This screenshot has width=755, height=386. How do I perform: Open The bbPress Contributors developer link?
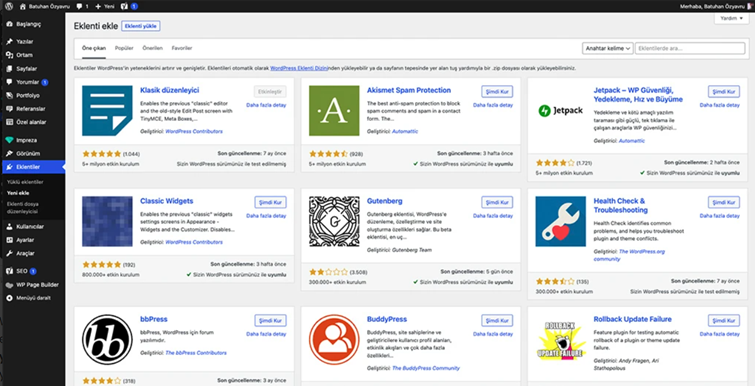[196, 353]
